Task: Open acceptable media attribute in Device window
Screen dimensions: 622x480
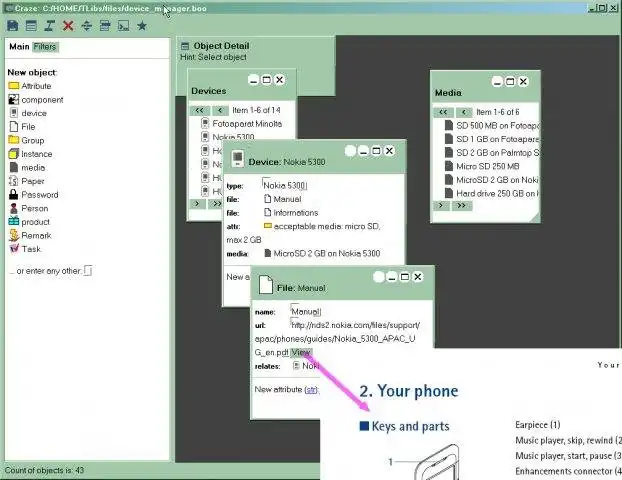Action: click(321, 226)
